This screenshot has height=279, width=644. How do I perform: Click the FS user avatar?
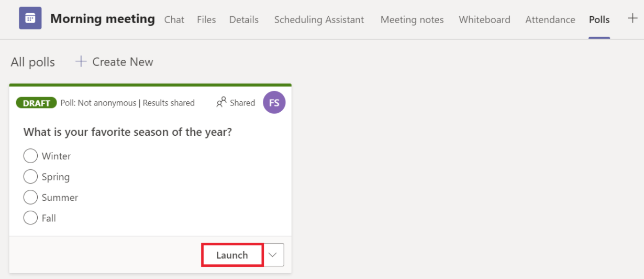tap(274, 103)
